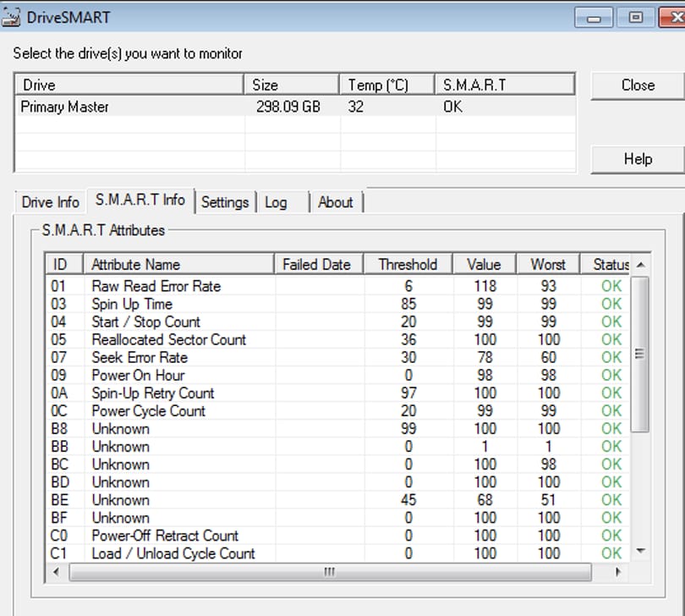Sort by the Attribute Name column header

tap(178, 265)
